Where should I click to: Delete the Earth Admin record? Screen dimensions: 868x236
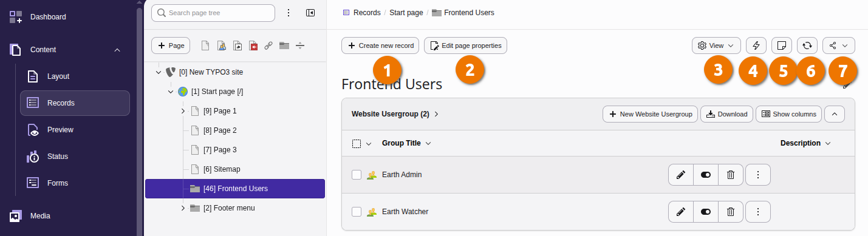pos(731,175)
